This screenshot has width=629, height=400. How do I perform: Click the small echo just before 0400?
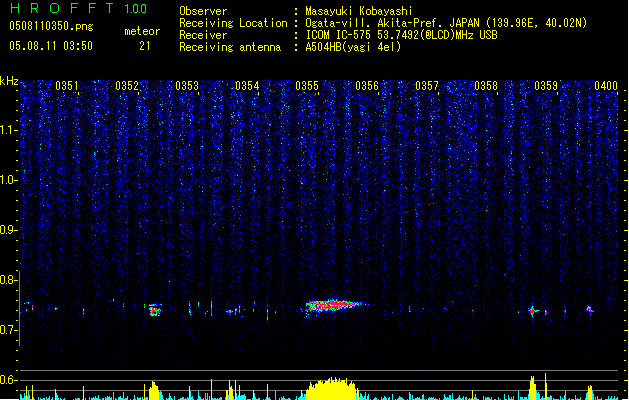(x=590, y=309)
